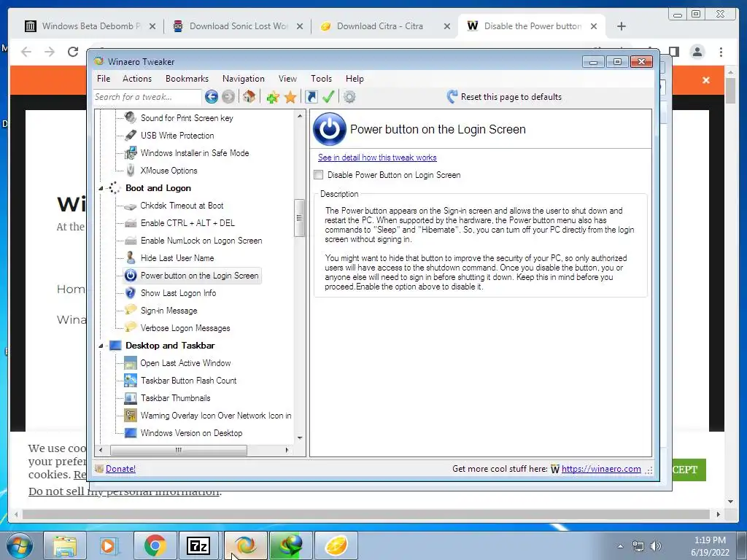747x560 pixels.
Task: Click the Hide Last User Name person icon
Action: 130,258
